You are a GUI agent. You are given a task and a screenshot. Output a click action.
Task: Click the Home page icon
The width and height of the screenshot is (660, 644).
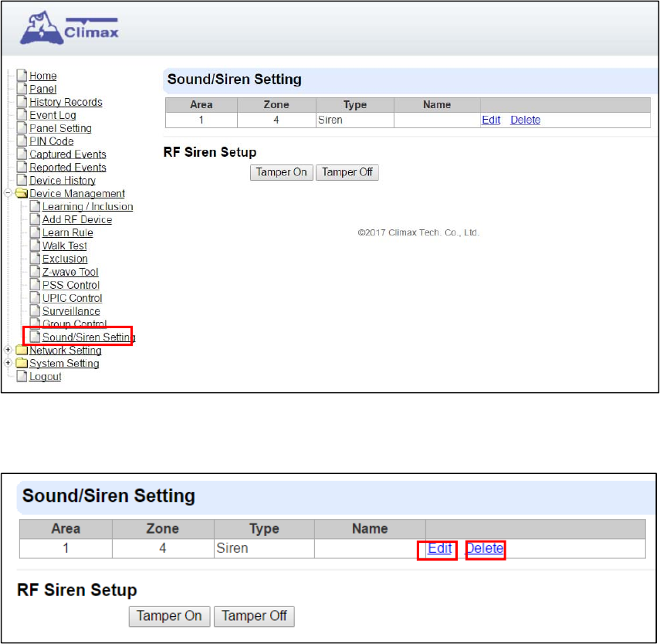[x=22, y=76]
